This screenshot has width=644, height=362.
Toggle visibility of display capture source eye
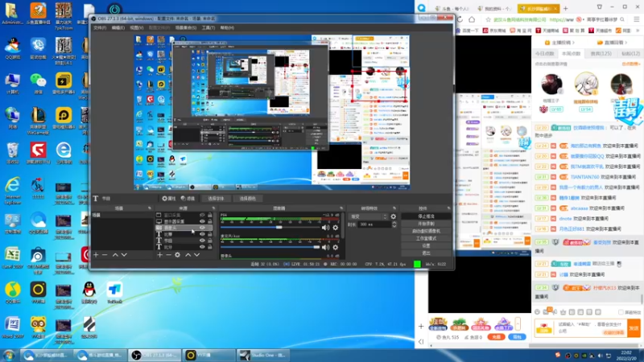202,221
